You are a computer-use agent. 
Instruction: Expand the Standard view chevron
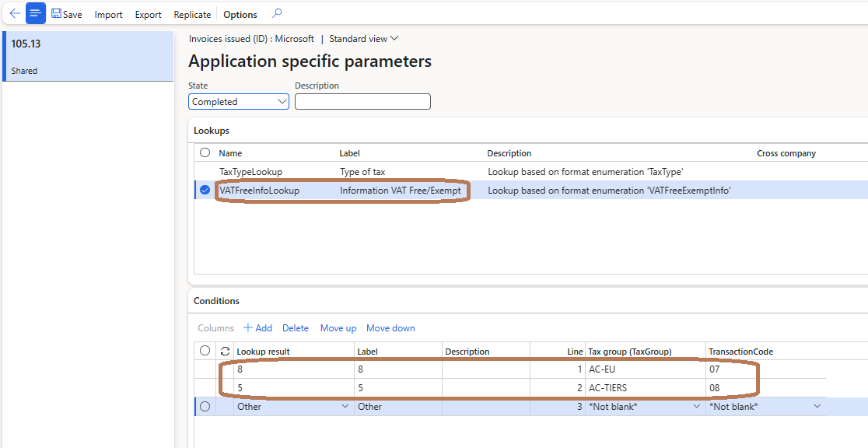tap(393, 38)
